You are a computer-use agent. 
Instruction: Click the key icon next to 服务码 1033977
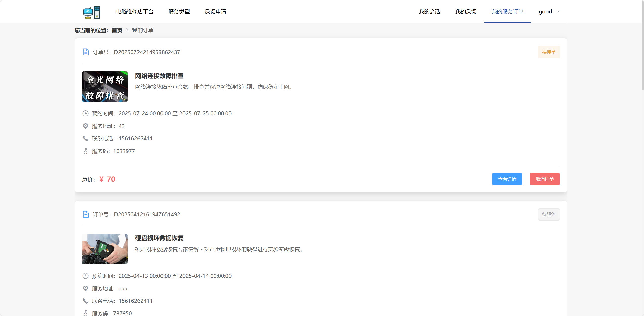coord(85,151)
